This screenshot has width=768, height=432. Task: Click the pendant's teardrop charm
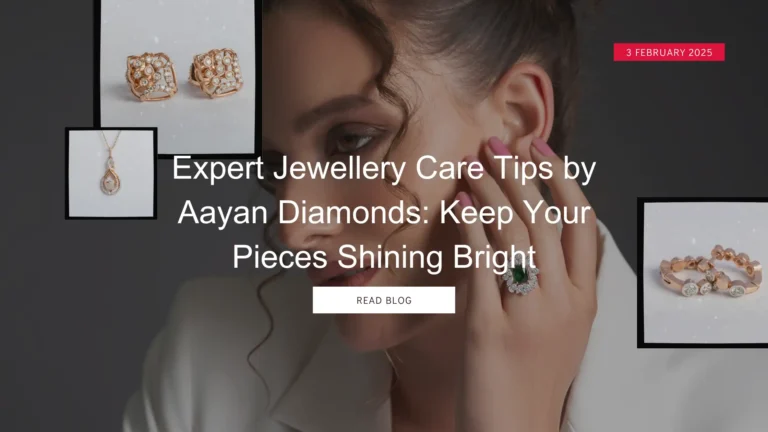pos(110,180)
